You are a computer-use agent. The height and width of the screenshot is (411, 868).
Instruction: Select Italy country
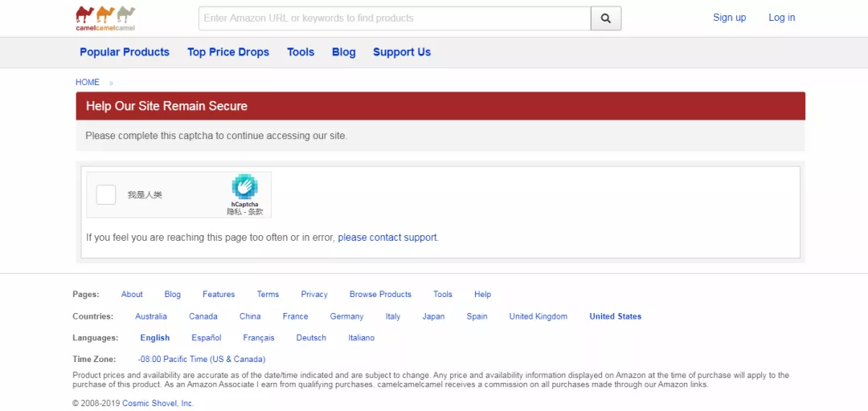(x=393, y=316)
